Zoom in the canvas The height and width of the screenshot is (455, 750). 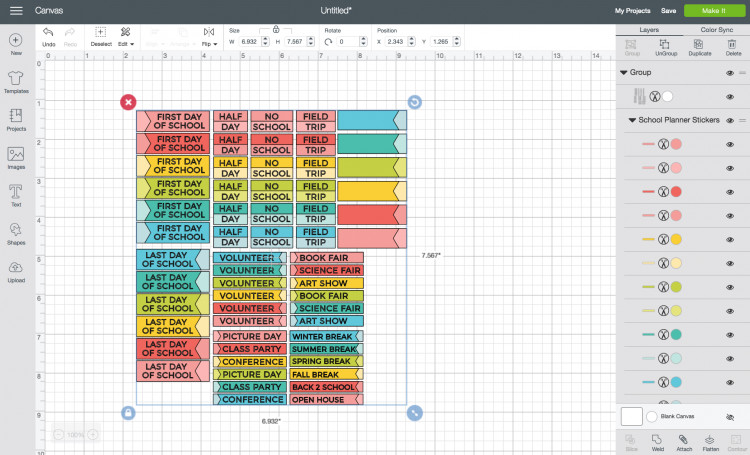tap(93, 434)
